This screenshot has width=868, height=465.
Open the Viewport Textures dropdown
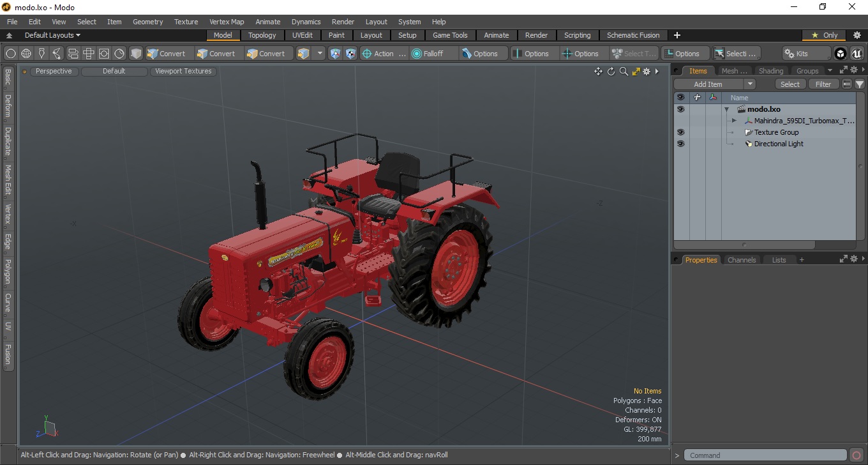point(183,72)
